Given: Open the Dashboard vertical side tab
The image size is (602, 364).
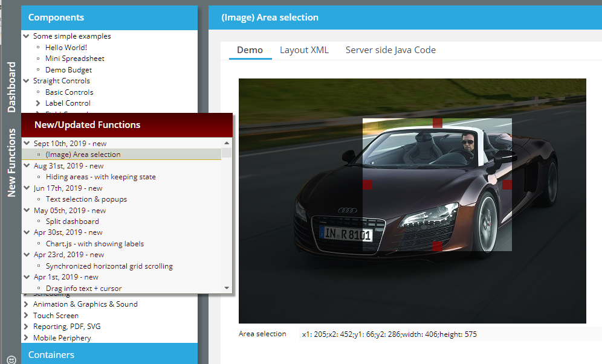Looking at the screenshot, I should coord(11,87).
